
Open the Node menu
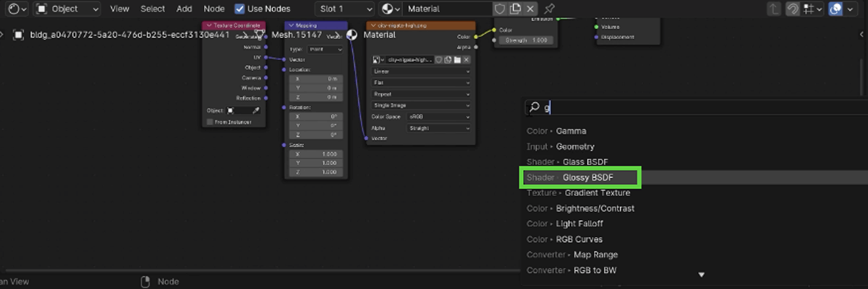(x=214, y=9)
